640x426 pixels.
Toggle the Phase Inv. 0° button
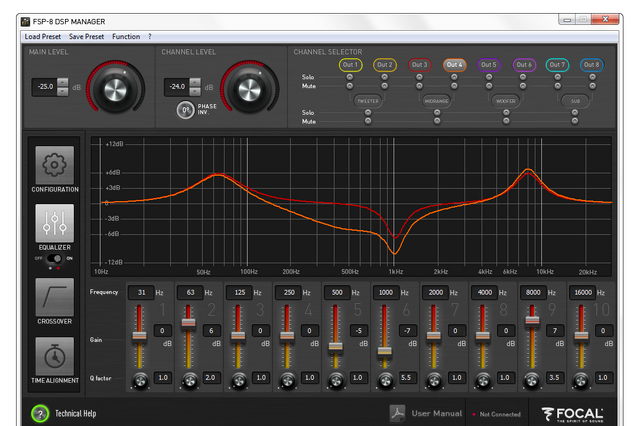[x=185, y=110]
